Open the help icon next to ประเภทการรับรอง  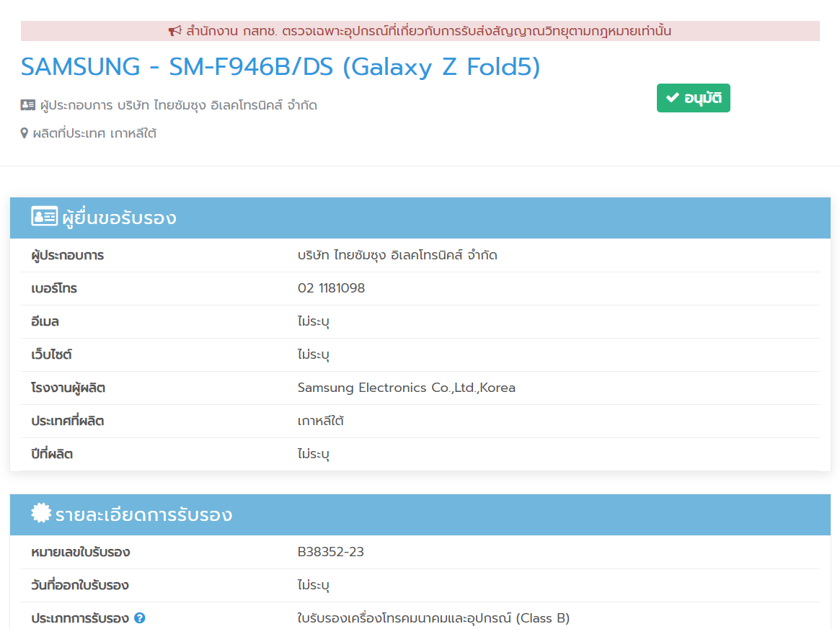(x=140, y=618)
